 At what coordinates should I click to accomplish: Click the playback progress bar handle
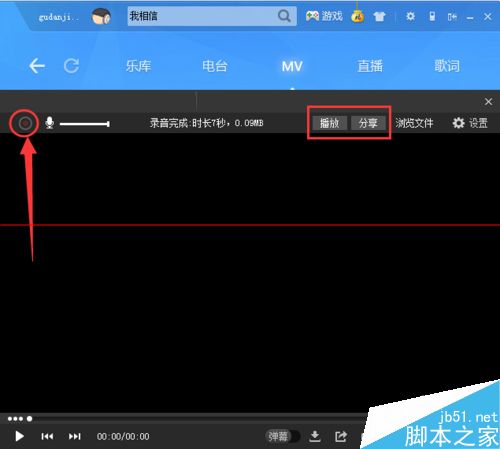click(x=29, y=419)
